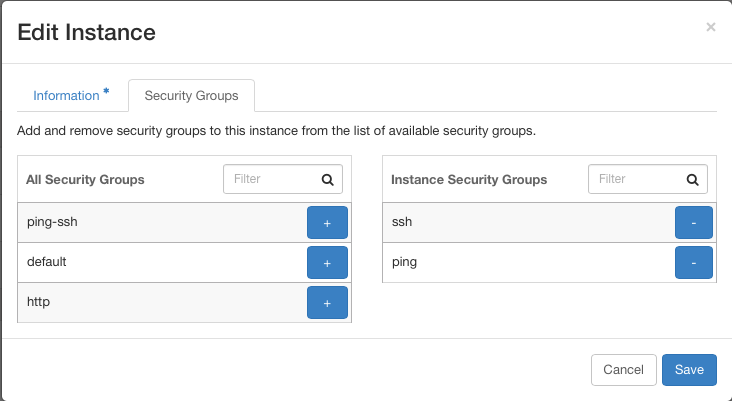
Task: Select the ssh entry in instance groups
Action: point(549,222)
